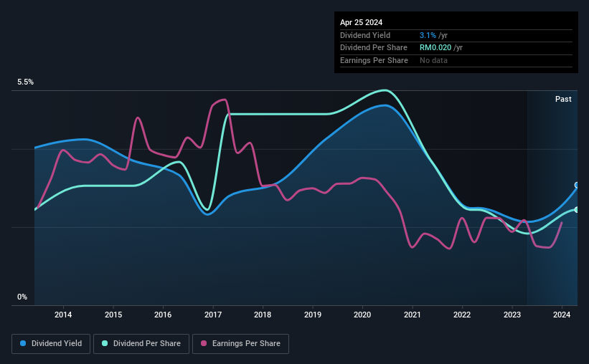Toggle the Dividend Per Share legend button
Image resolution: width=589 pixels, height=364 pixels.
tap(141, 344)
